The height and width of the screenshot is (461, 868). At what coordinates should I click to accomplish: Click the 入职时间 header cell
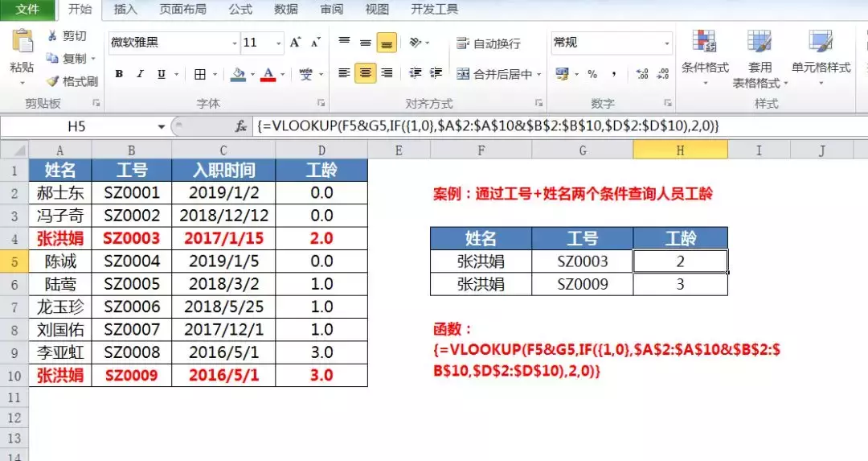(x=223, y=170)
